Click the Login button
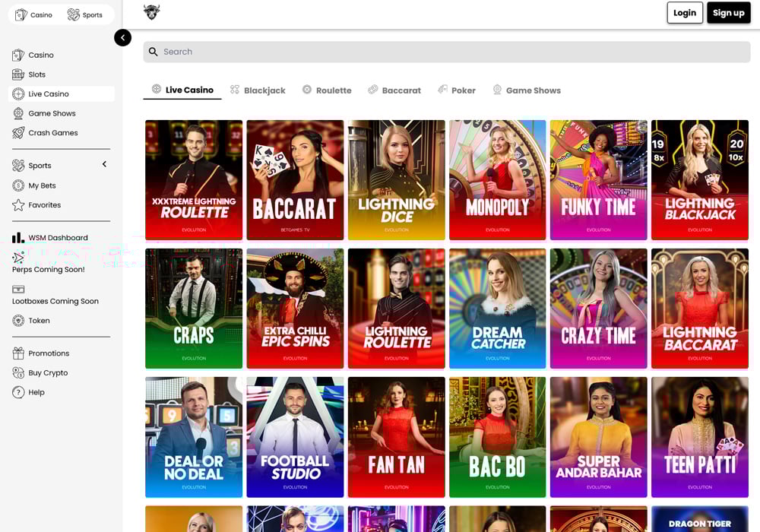 point(685,13)
